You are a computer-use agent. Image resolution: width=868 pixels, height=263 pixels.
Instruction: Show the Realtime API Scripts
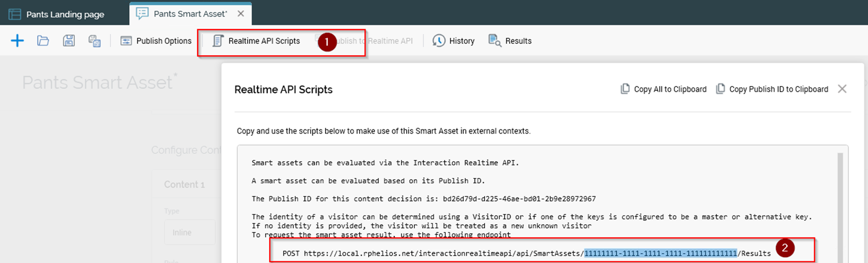coord(256,41)
